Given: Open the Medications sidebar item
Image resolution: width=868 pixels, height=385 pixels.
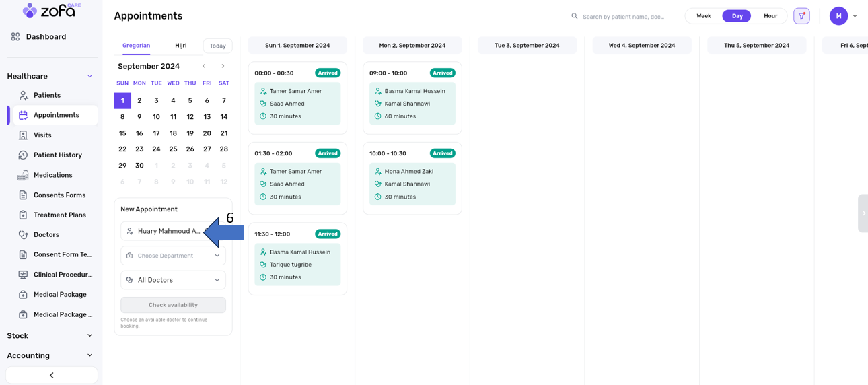Looking at the screenshot, I should (52, 175).
